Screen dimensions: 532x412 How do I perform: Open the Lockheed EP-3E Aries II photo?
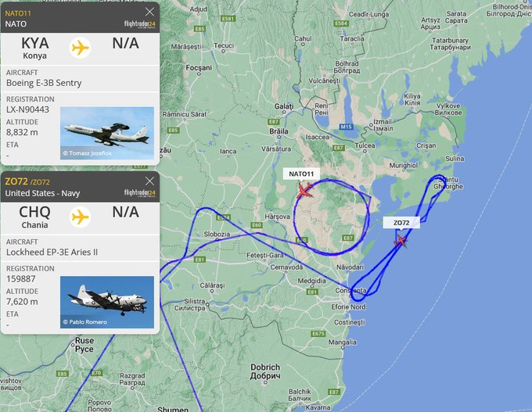pos(107,302)
